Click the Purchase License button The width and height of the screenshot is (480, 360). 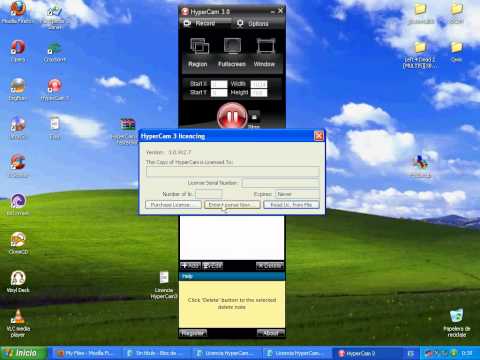(173, 205)
